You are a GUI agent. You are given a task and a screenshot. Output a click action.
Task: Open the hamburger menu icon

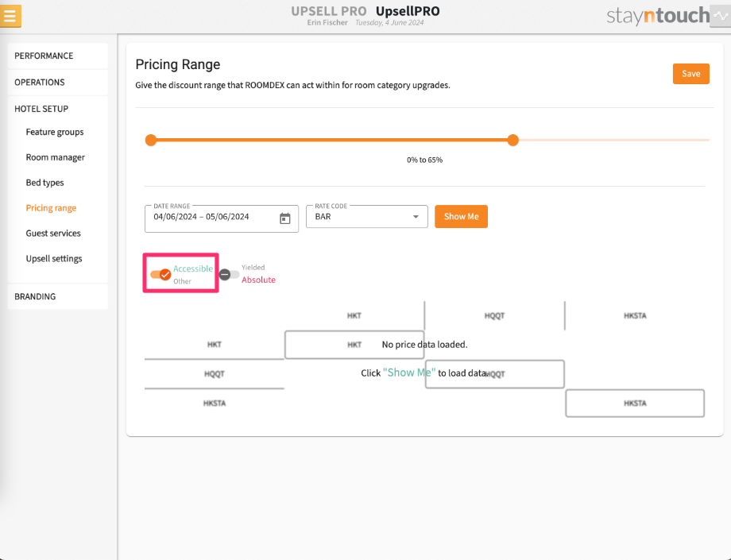[x=10, y=16]
